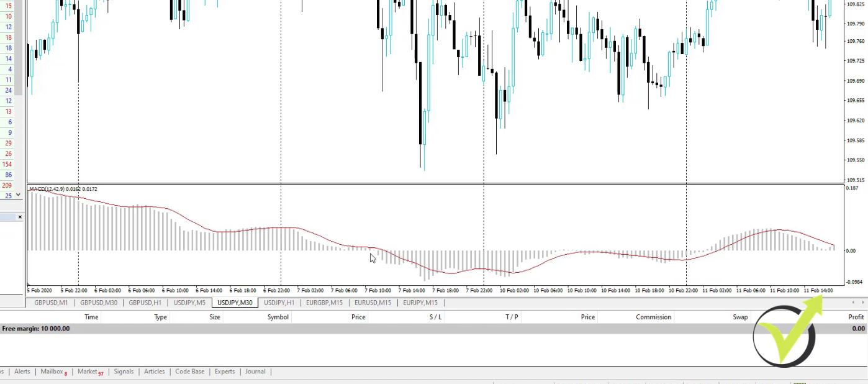Viewport: 868px width, 384px height.
Task: Open the Experts terminal tab
Action: point(225,372)
